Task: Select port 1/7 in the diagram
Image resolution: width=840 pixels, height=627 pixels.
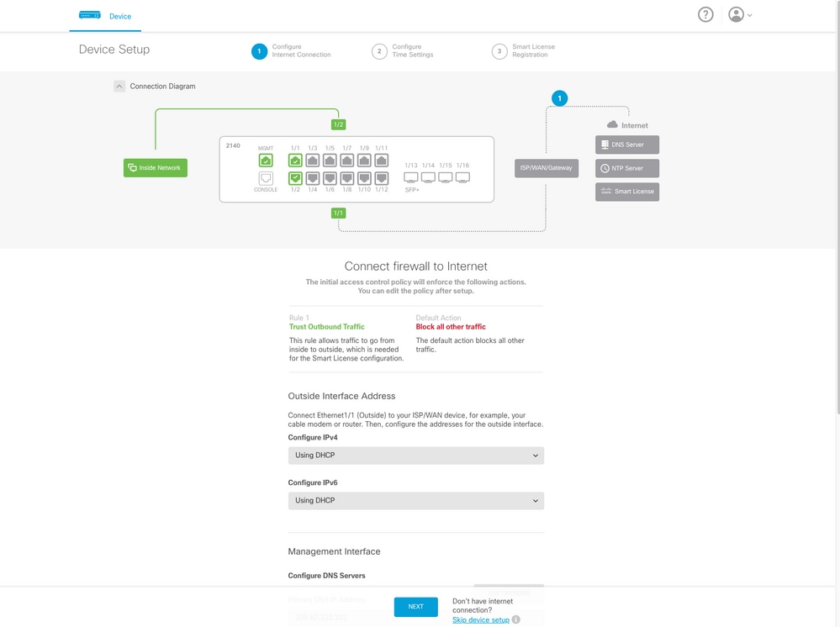Action: coord(347,160)
